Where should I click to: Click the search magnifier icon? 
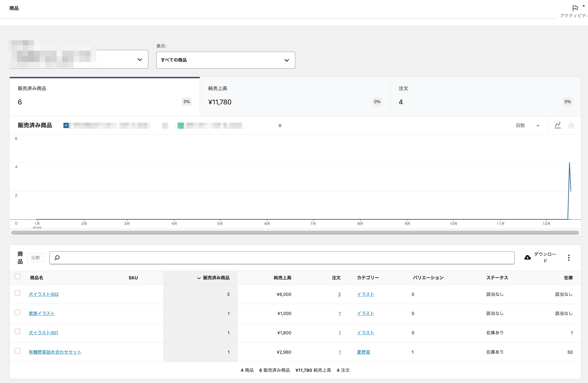click(x=57, y=258)
